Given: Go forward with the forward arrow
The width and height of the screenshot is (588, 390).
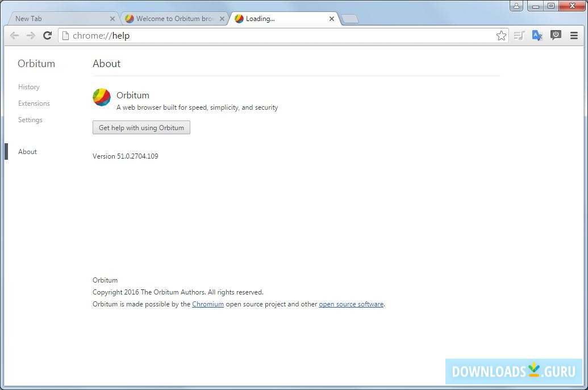Looking at the screenshot, I should pos(31,36).
